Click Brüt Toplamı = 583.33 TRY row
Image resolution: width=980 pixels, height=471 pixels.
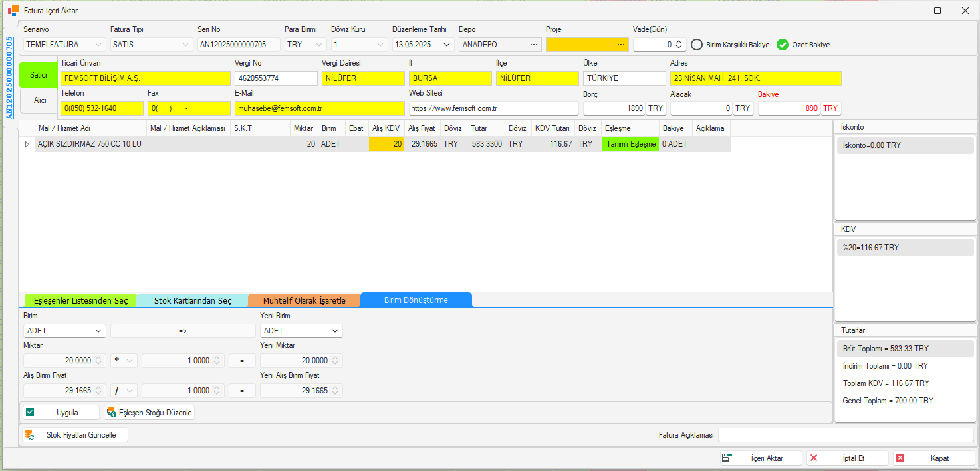(x=906, y=349)
